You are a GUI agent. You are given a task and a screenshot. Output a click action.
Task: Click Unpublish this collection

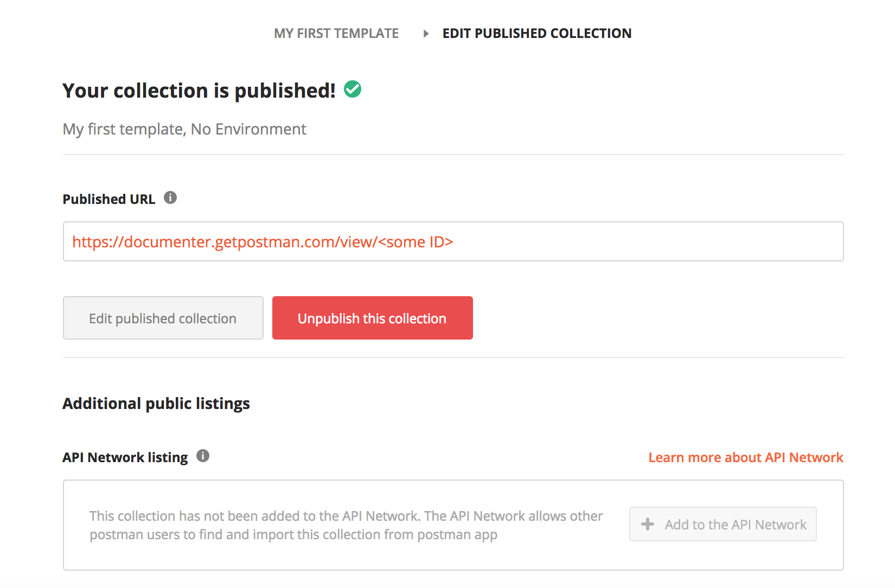[372, 318]
